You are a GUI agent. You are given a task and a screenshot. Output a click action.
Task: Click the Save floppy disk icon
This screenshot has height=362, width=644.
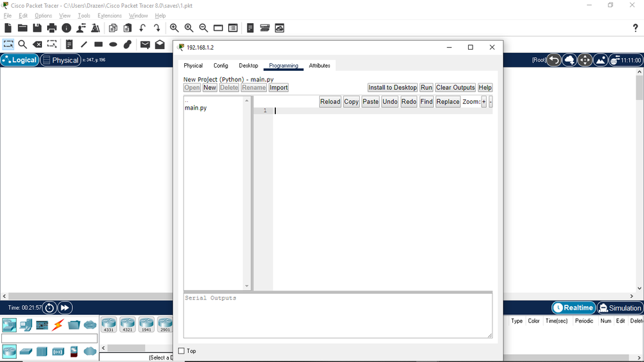[x=37, y=28]
